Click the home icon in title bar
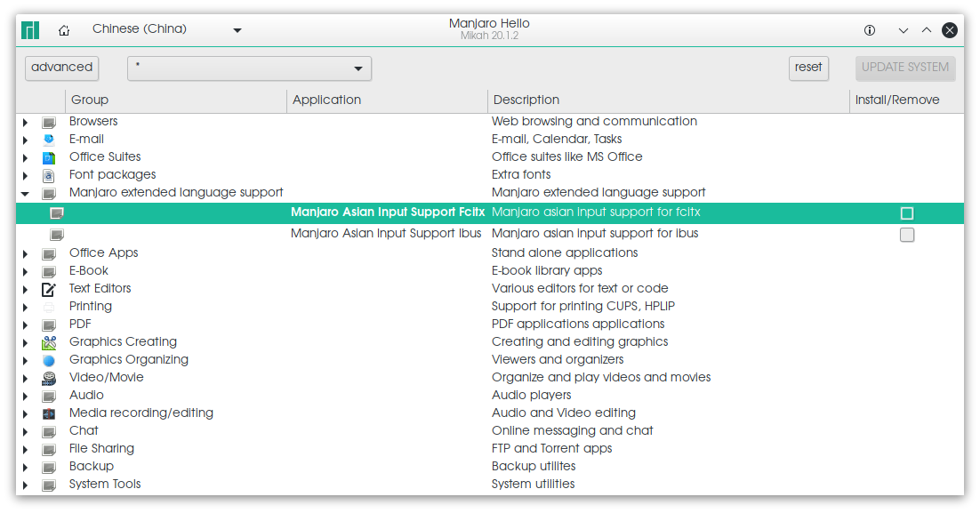Screen dimensions: 980x513 point(64,30)
